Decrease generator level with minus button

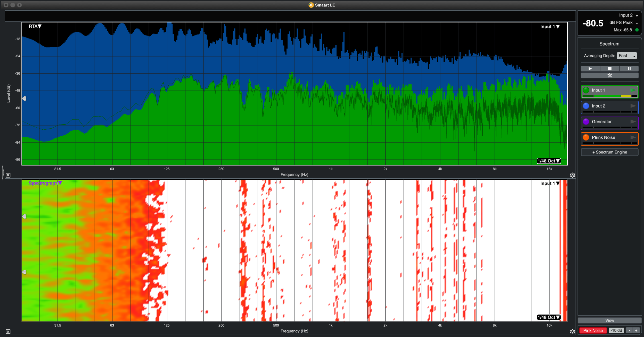(x=630, y=330)
